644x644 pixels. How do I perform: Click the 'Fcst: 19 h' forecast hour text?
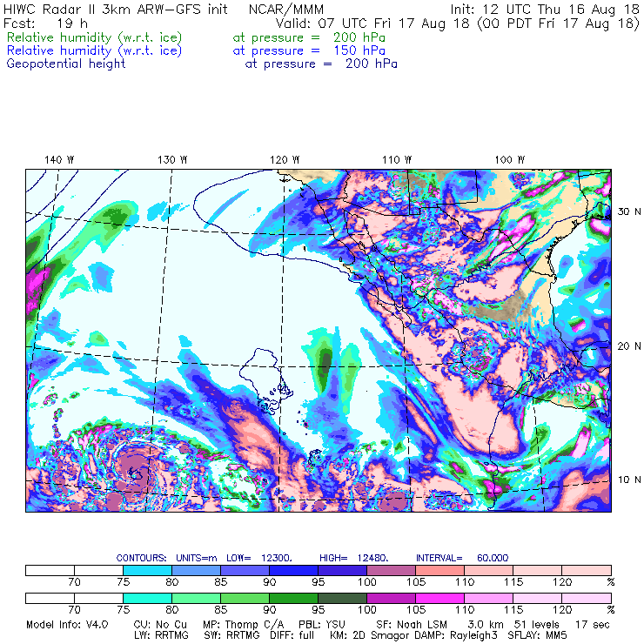point(45,23)
